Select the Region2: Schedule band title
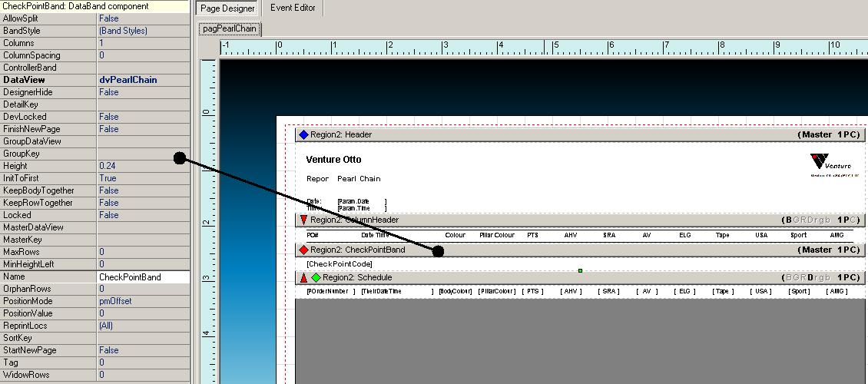 pyautogui.click(x=357, y=277)
